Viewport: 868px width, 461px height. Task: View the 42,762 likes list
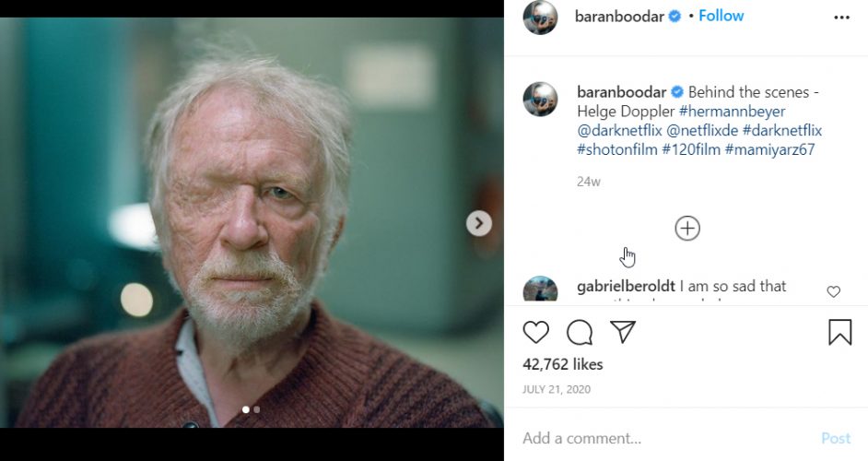point(562,364)
